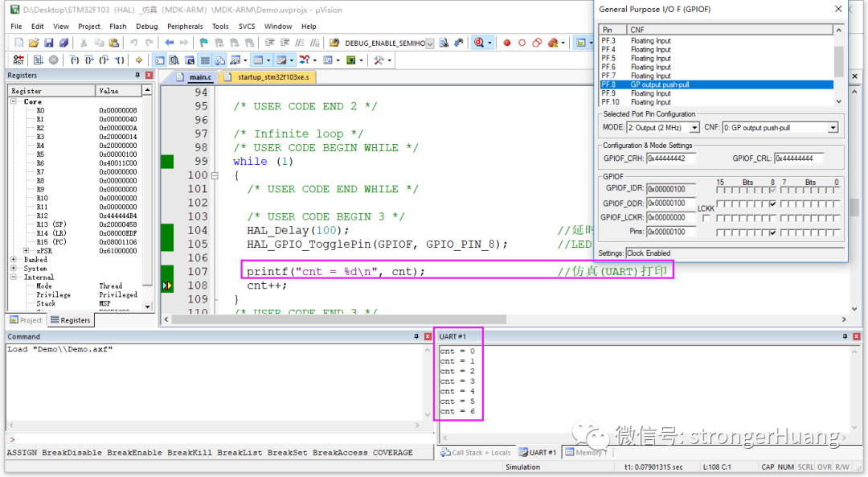Switch to the main.c tab
The image size is (868, 477).
pyautogui.click(x=194, y=77)
